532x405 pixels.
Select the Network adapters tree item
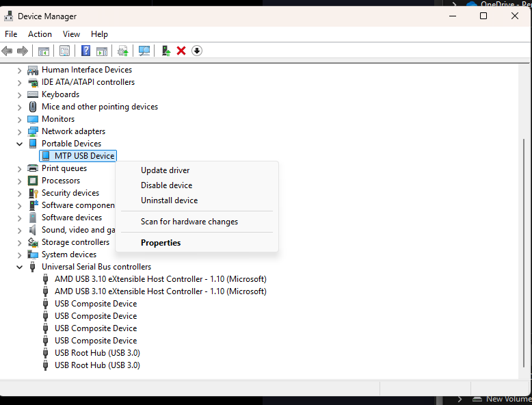[x=73, y=131]
